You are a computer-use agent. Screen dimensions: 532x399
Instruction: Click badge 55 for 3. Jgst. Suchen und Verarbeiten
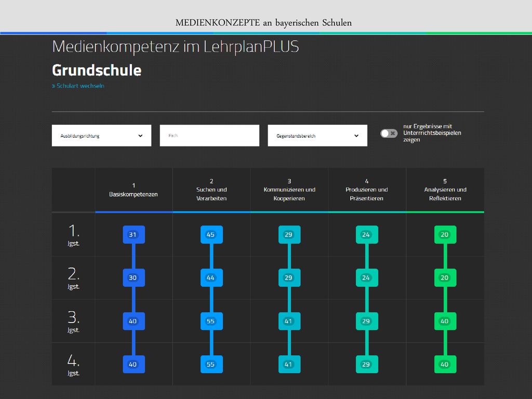pos(211,321)
